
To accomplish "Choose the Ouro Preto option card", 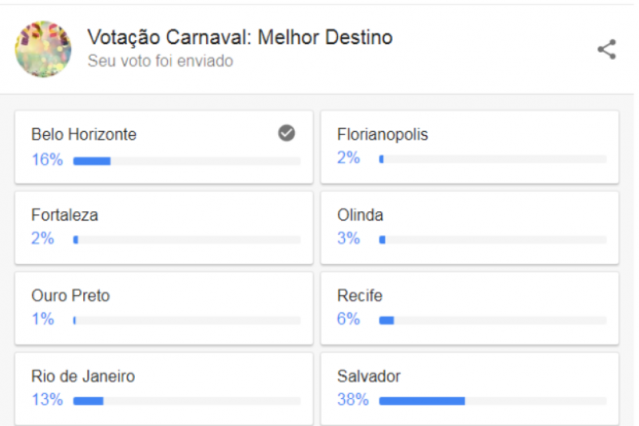I will pyautogui.click(x=164, y=309).
